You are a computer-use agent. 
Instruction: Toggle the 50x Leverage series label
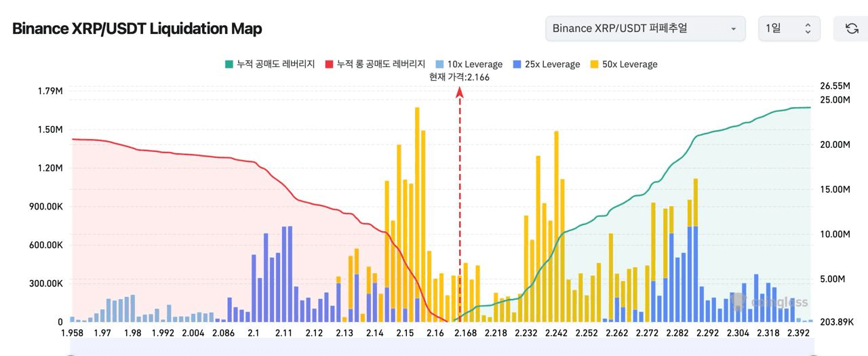(x=629, y=64)
